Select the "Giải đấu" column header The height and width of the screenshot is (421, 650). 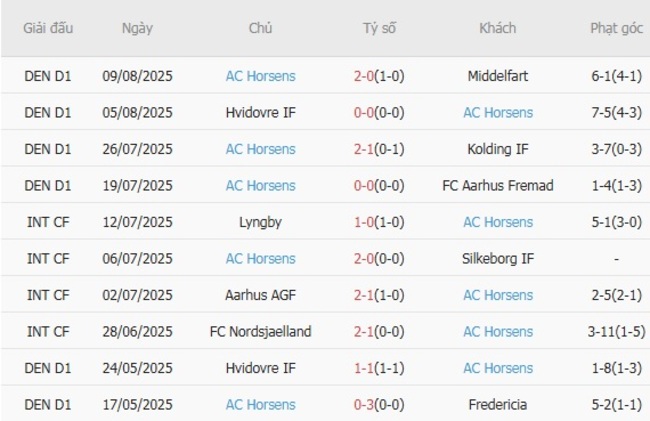click(x=48, y=28)
